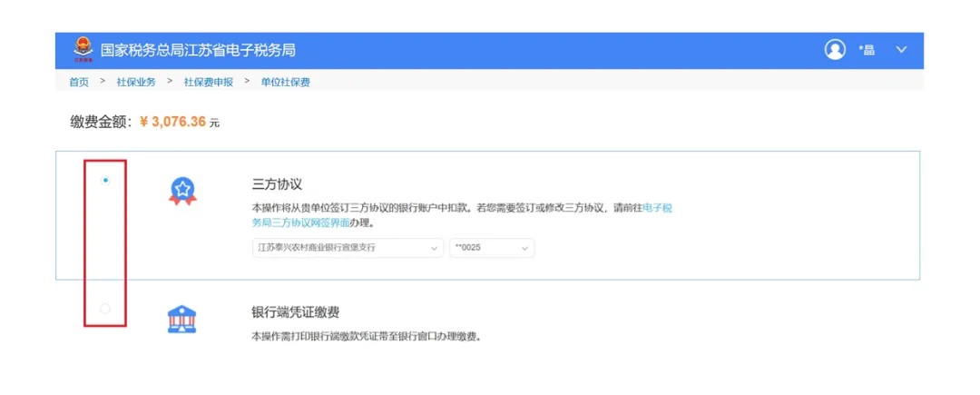Select the 三方协议 payment radio button
This screenshot has height=395, width=980.
pos(105,181)
